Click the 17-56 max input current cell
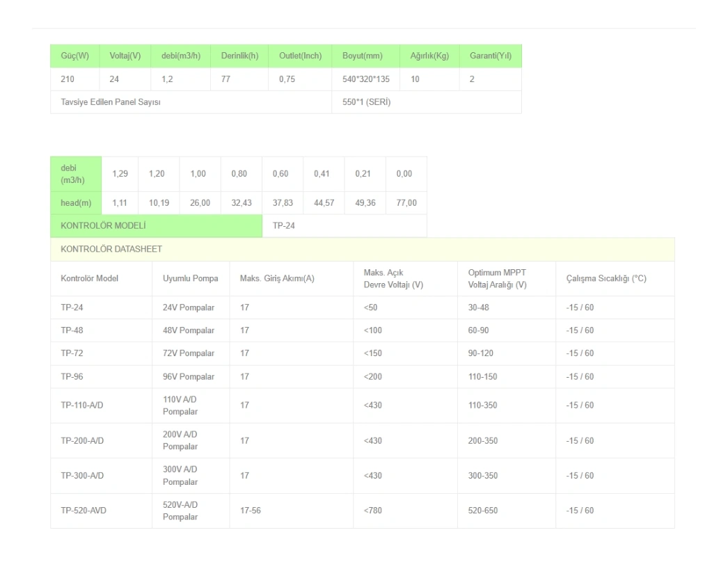 (251, 511)
